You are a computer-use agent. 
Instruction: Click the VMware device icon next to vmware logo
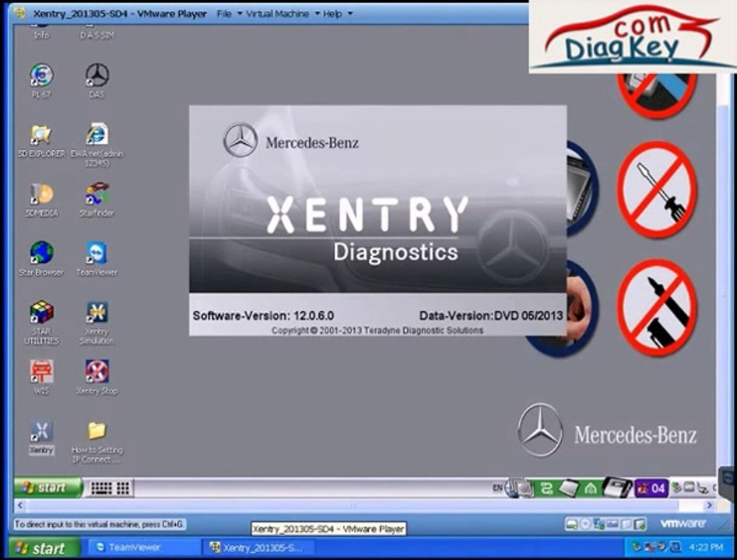(640, 523)
